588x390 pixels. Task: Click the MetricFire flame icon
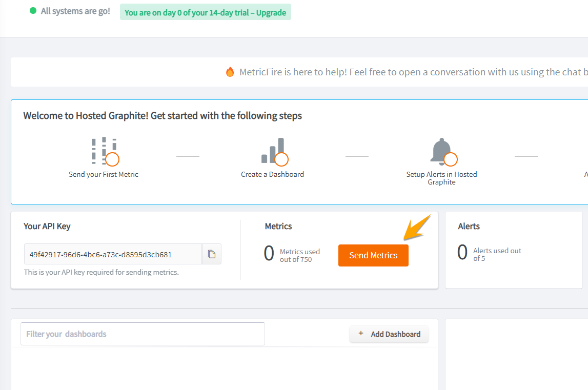(230, 72)
